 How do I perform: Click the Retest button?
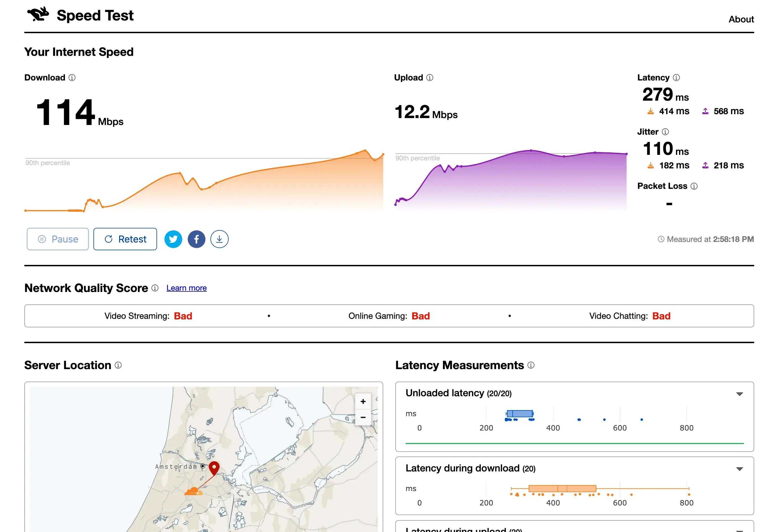125,239
